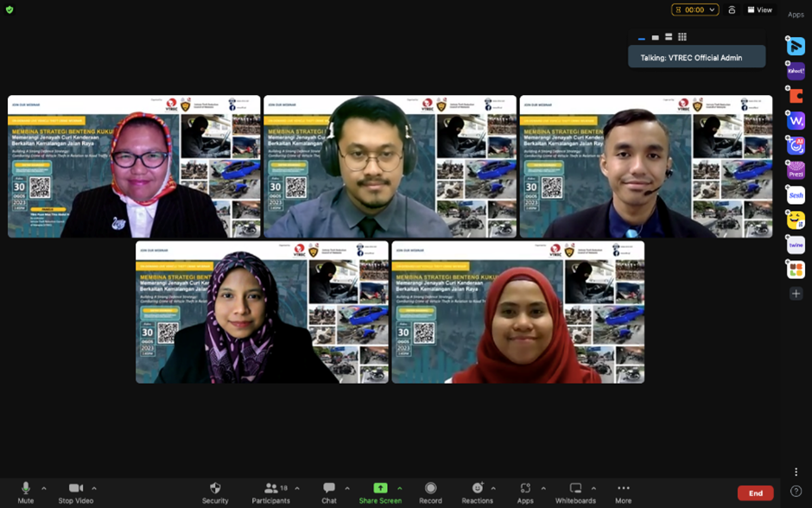Launch the Kahoot! app in sidebar
Image resolution: width=812 pixels, height=508 pixels.
[796, 72]
